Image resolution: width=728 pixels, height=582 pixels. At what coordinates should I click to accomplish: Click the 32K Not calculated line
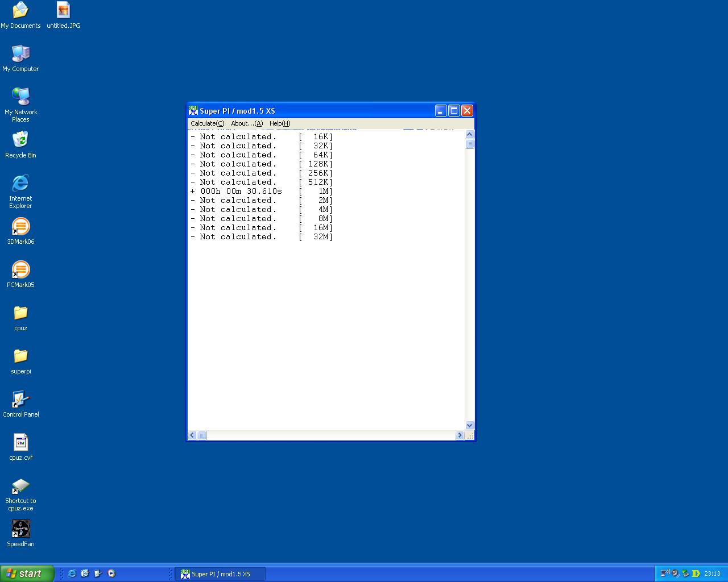(262, 145)
